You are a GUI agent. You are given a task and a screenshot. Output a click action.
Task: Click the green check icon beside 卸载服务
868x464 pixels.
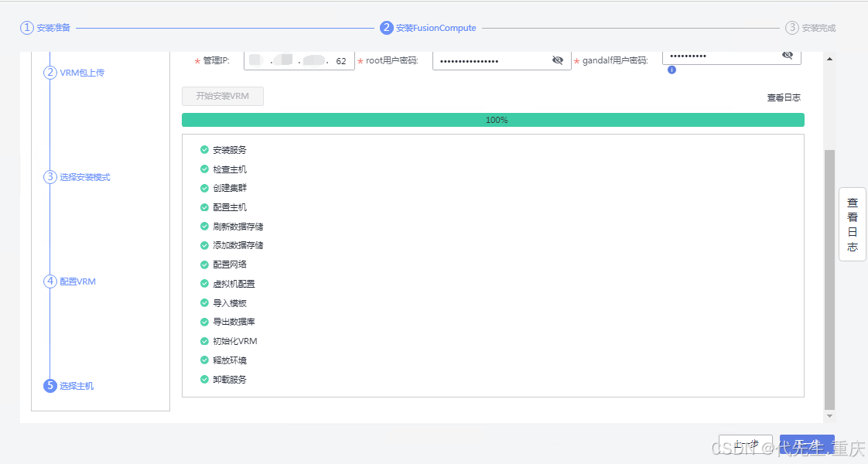204,380
